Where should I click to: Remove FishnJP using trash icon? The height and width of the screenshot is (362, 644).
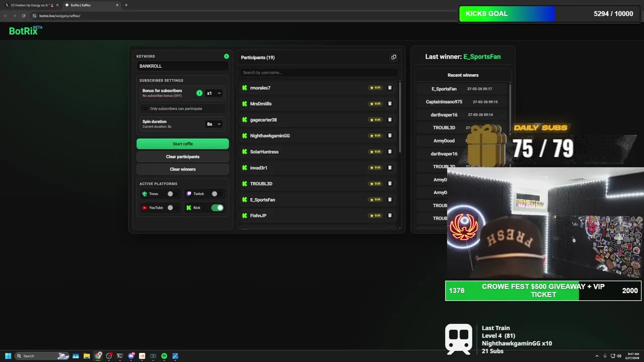389,215
